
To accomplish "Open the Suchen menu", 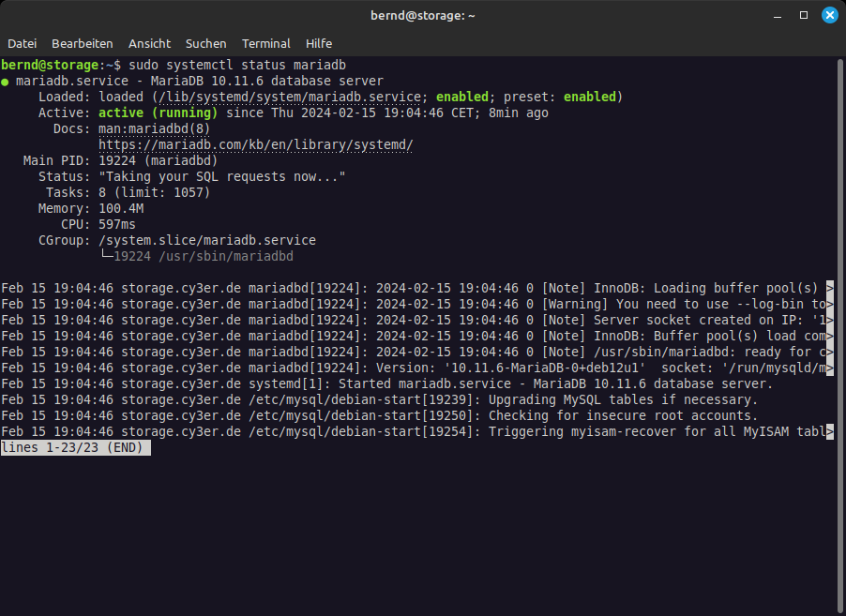I will [206, 44].
